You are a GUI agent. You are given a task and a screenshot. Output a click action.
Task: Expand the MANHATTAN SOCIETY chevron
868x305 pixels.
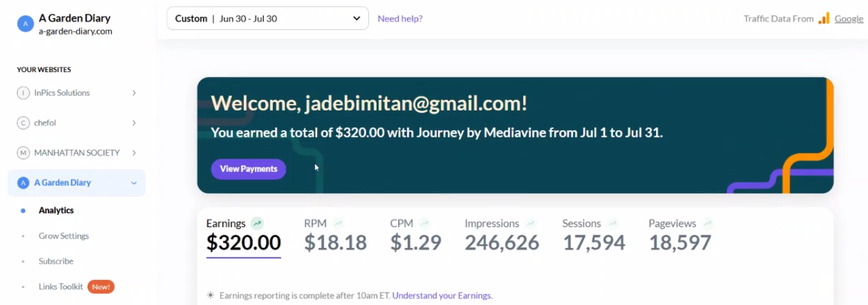(134, 152)
